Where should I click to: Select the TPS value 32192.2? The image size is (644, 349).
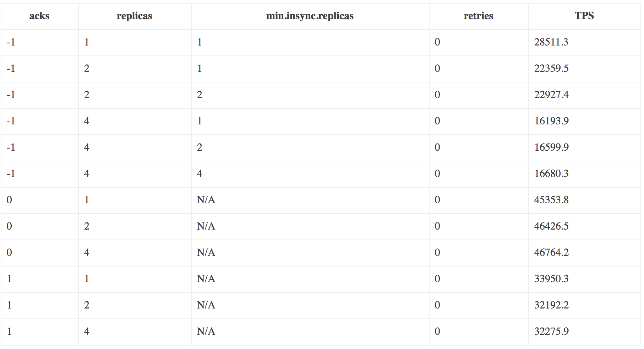click(x=551, y=305)
